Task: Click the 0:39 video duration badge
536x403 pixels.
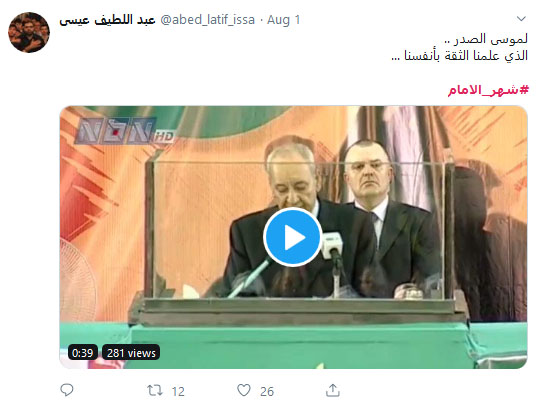Action: tap(83, 352)
